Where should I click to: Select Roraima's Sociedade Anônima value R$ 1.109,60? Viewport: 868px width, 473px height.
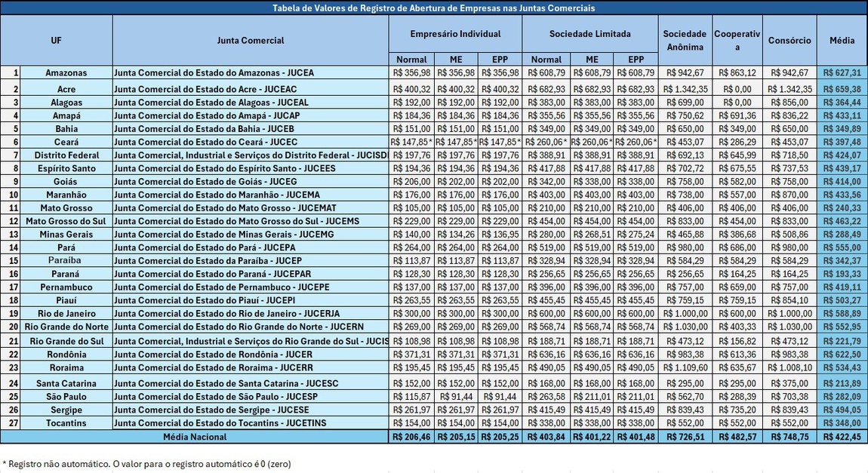[x=685, y=367]
